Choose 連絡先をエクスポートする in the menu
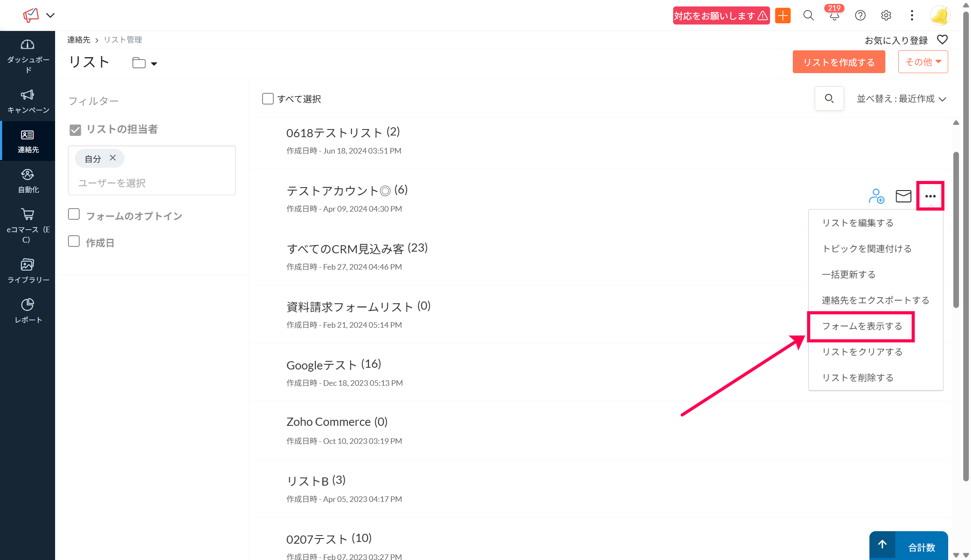971x560 pixels. (x=875, y=300)
